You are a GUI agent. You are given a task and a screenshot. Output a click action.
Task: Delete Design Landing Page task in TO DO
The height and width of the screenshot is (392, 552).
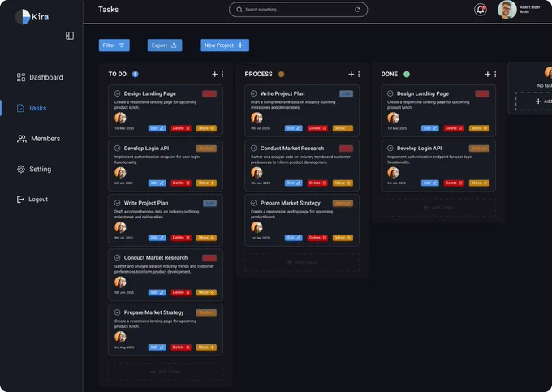(181, 128)
